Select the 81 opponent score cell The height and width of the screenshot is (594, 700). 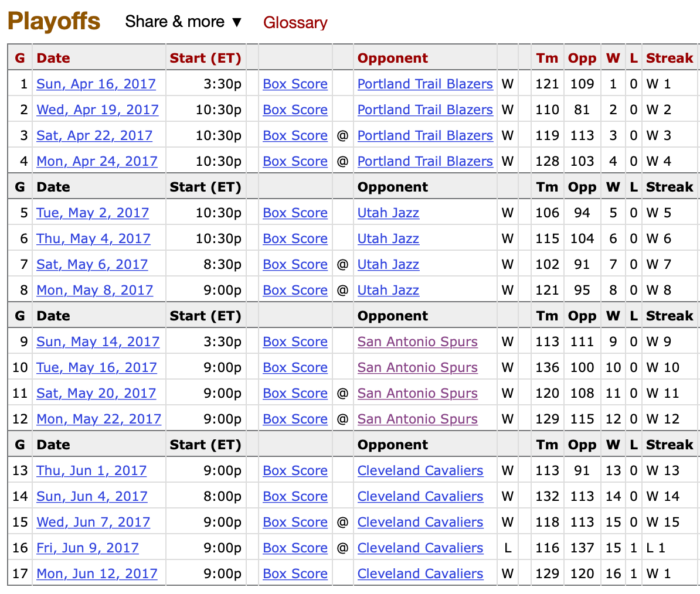coord(582,110)
